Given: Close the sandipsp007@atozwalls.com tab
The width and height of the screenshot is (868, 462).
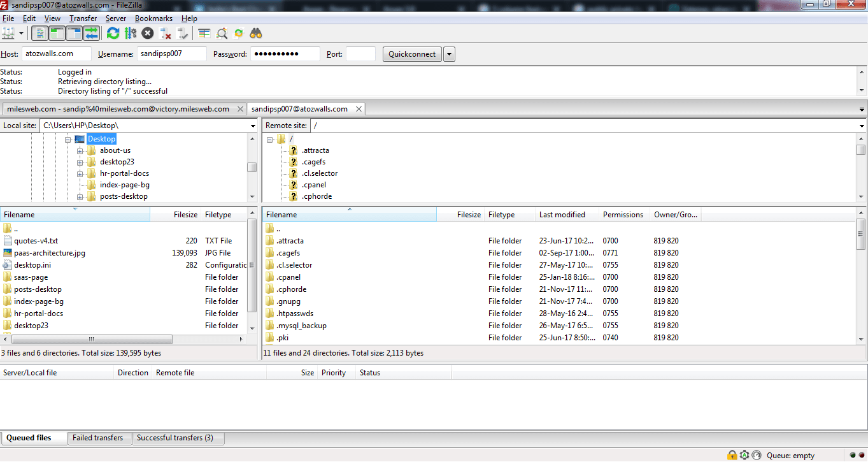Looking at the screenshot, I should click(x=359, y=109).
